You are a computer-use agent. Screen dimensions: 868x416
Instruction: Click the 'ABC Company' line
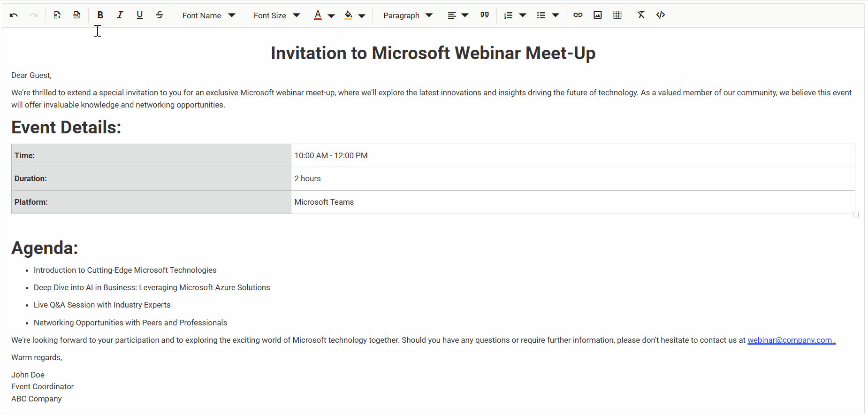(37, 399)
